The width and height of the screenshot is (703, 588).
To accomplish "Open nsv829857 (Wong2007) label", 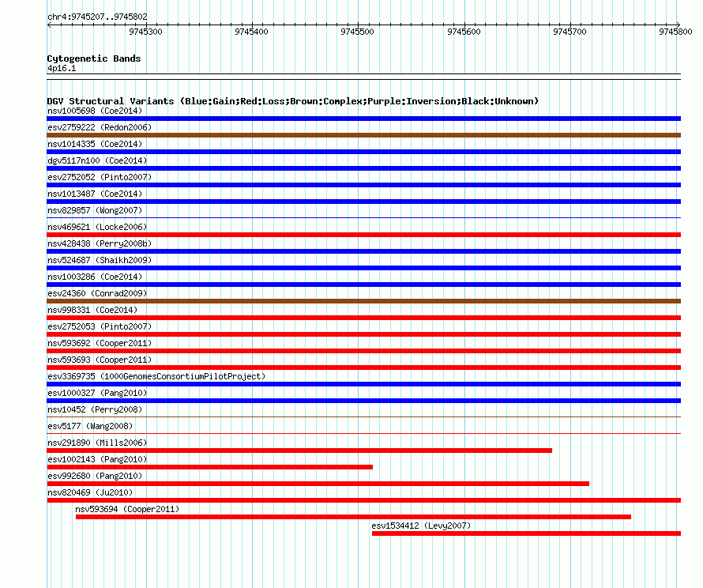I will [95, 210].
